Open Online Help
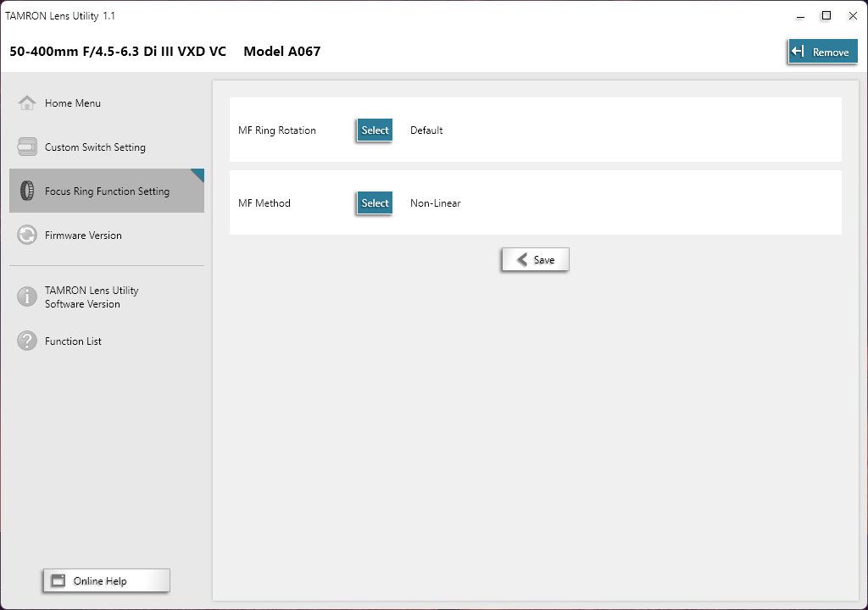 point(107,580)
